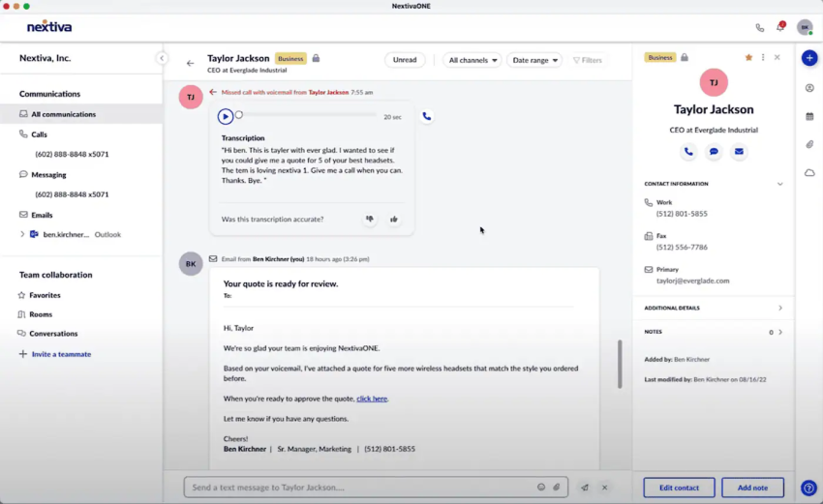Image resolution: width=823 pixels, height=504 pixels.
Task: Toggle the favorite star for the contact
Action: [748, 57]
